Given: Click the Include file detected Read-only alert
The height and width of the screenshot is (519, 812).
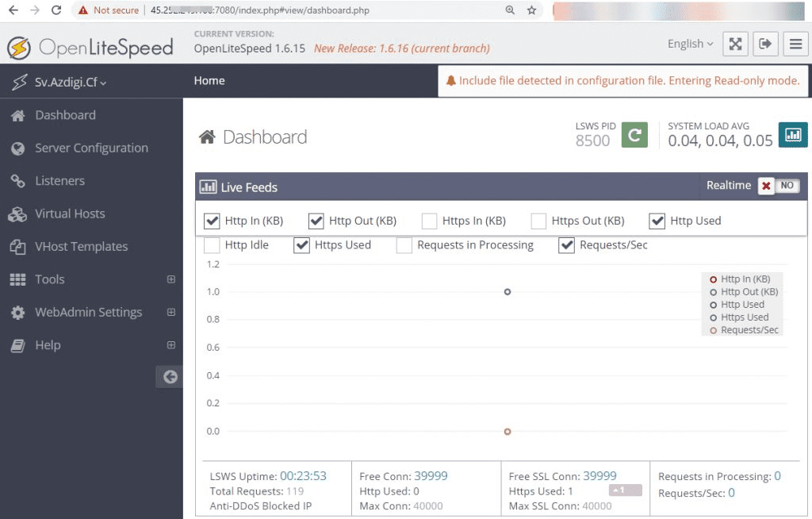Looking at the screenshot, I should 623,81.
